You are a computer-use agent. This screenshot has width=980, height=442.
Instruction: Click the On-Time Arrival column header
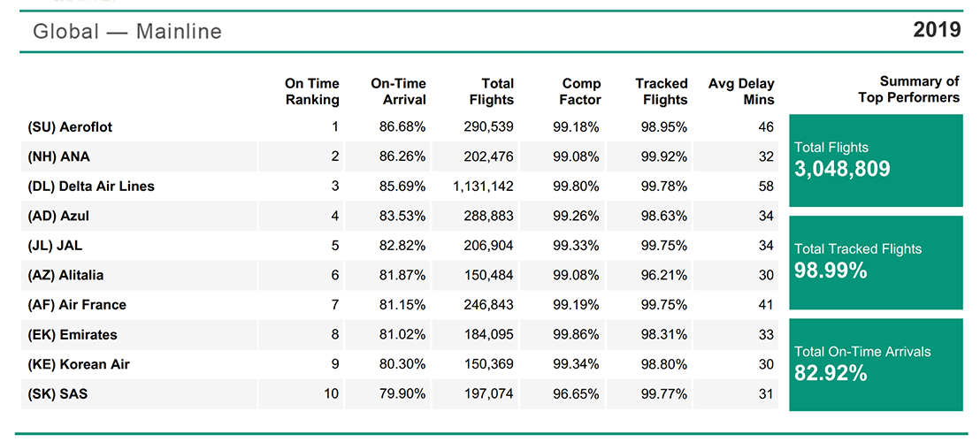(398, 92)
